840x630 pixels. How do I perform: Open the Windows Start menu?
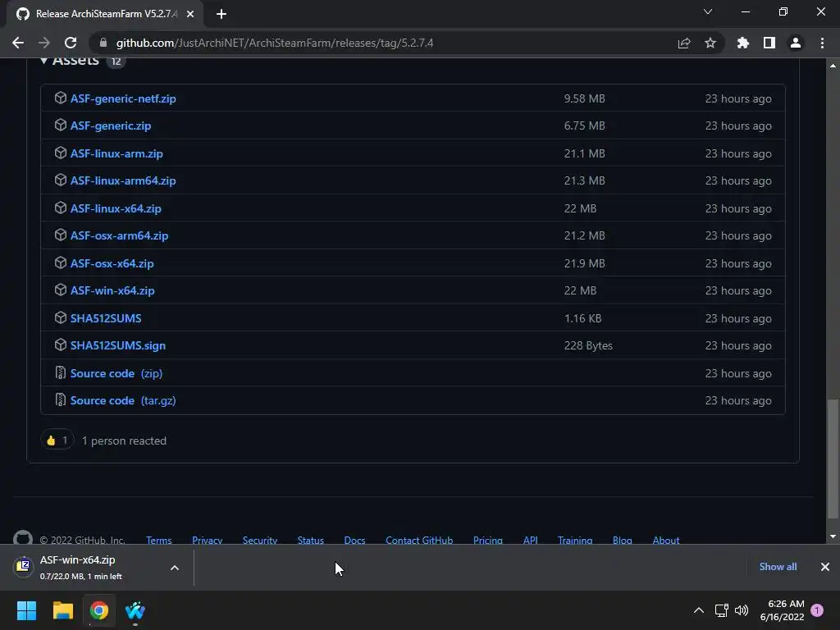[x=27, y=610]
